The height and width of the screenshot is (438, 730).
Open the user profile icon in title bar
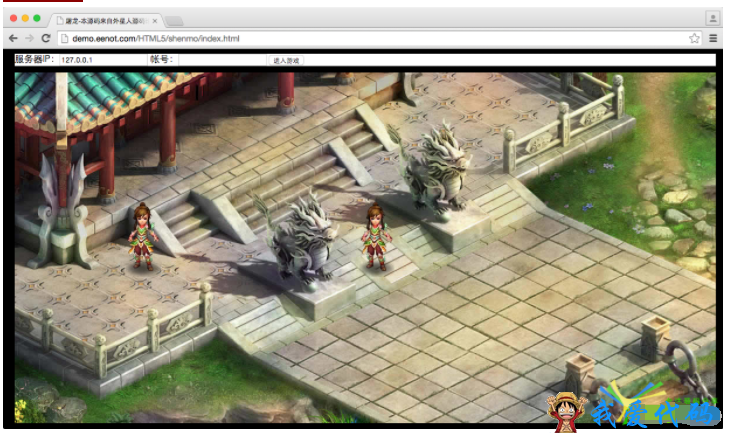[x=713, y=19]
